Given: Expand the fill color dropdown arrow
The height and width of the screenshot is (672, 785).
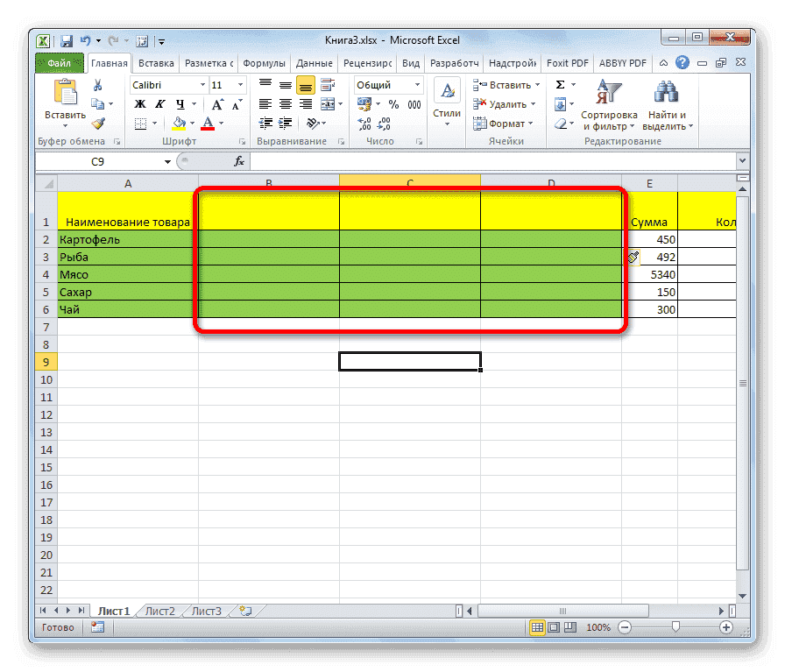Looking at the screenshot, I should point(192,122).
